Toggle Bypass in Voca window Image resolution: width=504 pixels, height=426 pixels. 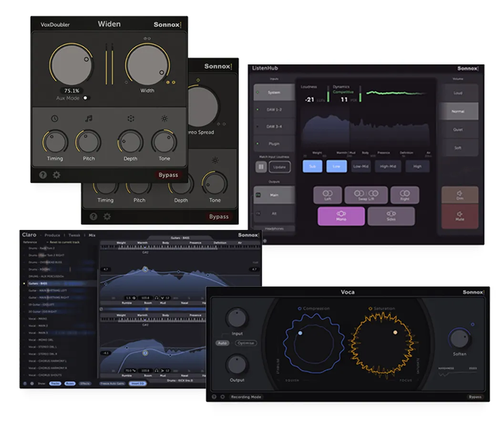[475, 397]
